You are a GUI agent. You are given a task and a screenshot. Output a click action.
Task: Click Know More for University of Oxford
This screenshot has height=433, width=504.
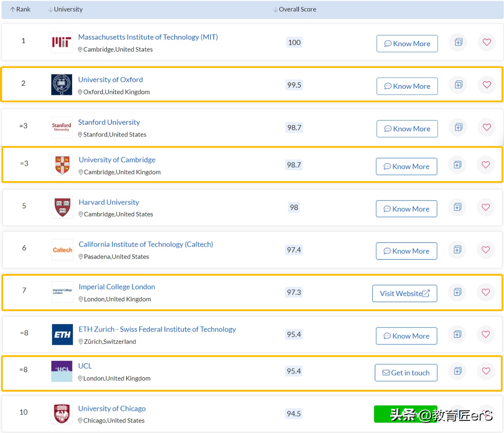[x=407, y=86]
